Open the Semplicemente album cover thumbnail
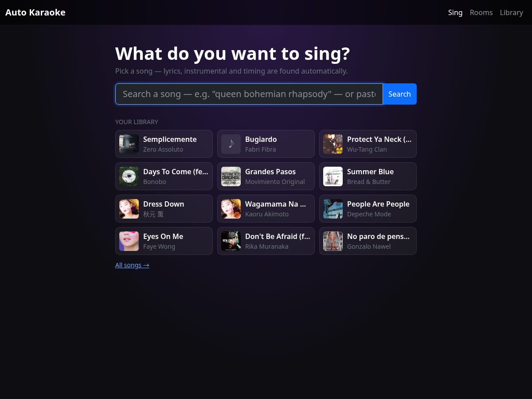This screenshot has height=399, width=532. click(x=129, y=144)
